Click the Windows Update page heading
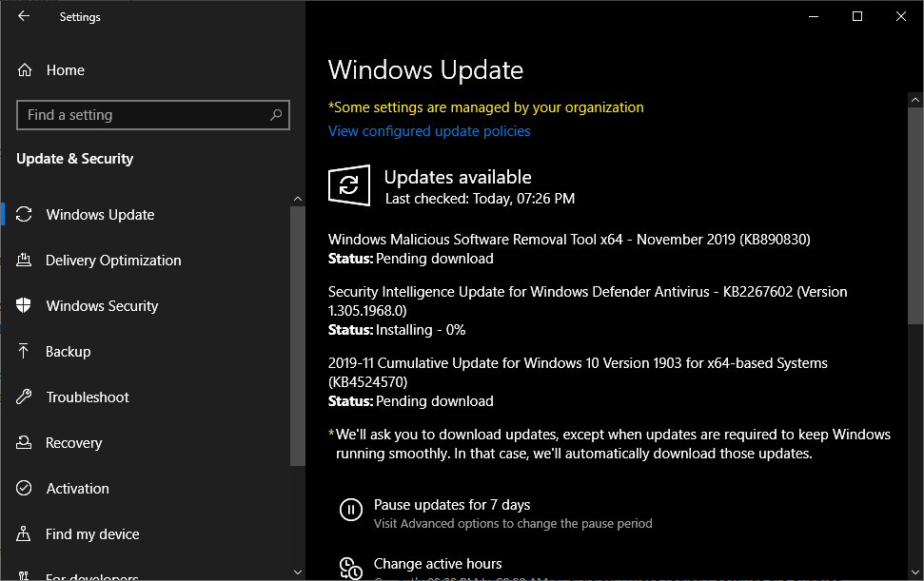Viewport: 924px width, 581px height. click(x=425, y=70)
